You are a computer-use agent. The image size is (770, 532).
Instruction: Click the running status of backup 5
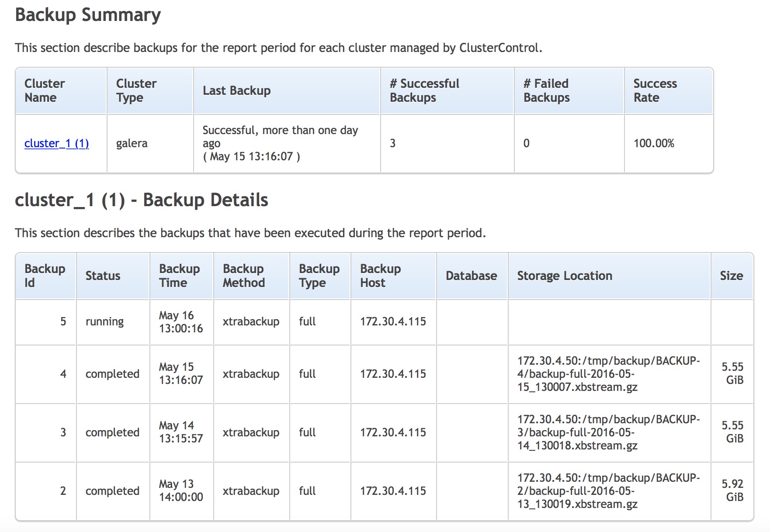[104, 322]
